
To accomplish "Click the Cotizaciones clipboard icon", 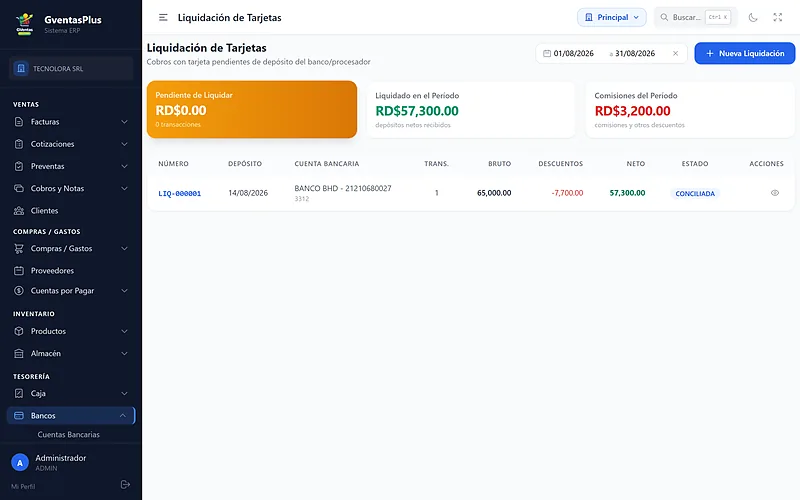I will click(x=19, y=144).
